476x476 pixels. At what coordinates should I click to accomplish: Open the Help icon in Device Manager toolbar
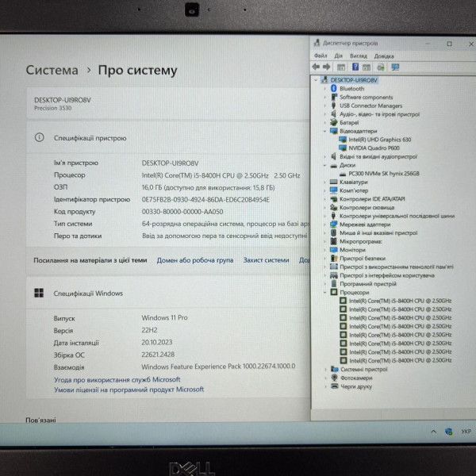click(x=355, y=67)
